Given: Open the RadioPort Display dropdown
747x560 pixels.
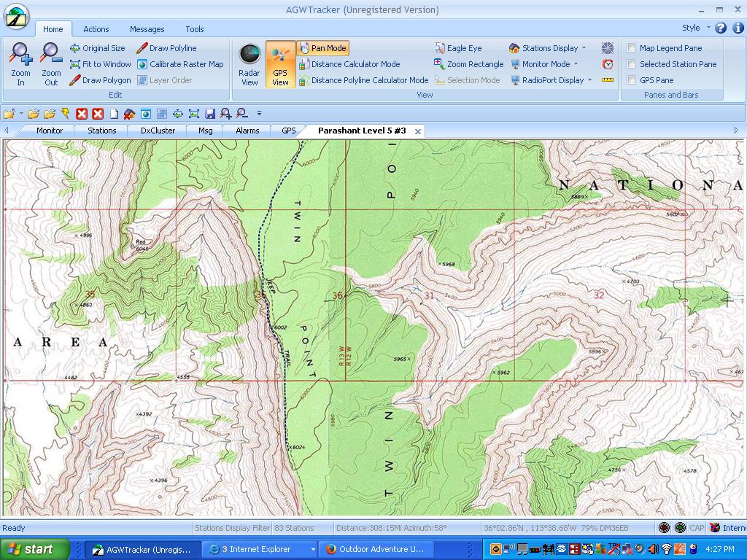Looking at the screenshot, I should (551, 80).
